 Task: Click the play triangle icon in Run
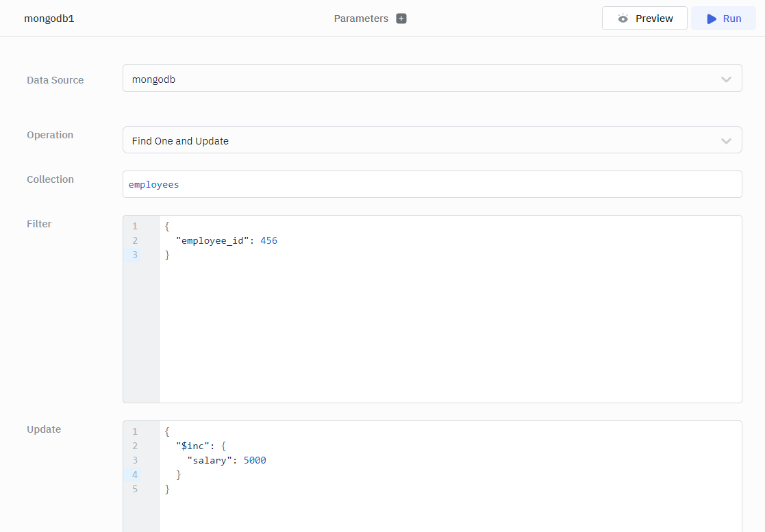point(712,18)
